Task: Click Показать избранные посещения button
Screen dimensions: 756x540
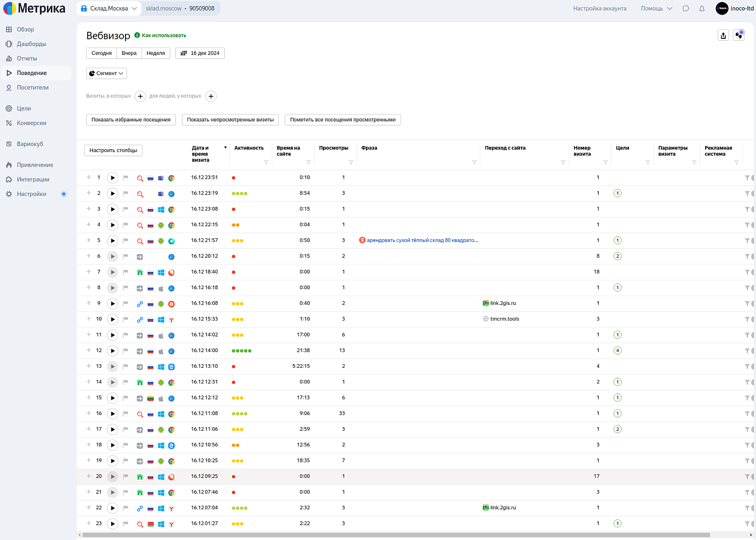Action: point(131,120)
